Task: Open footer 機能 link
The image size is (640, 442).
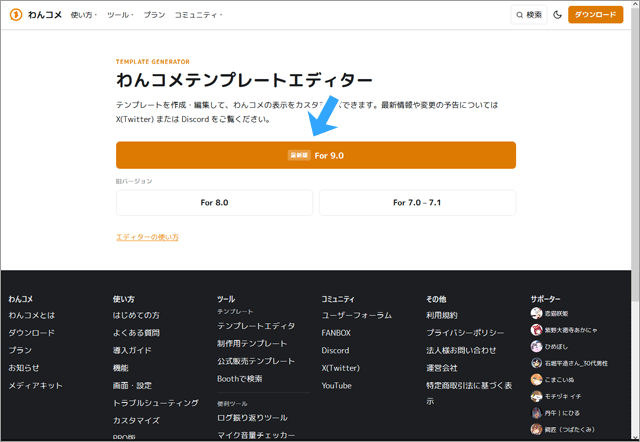Action: 121,368
